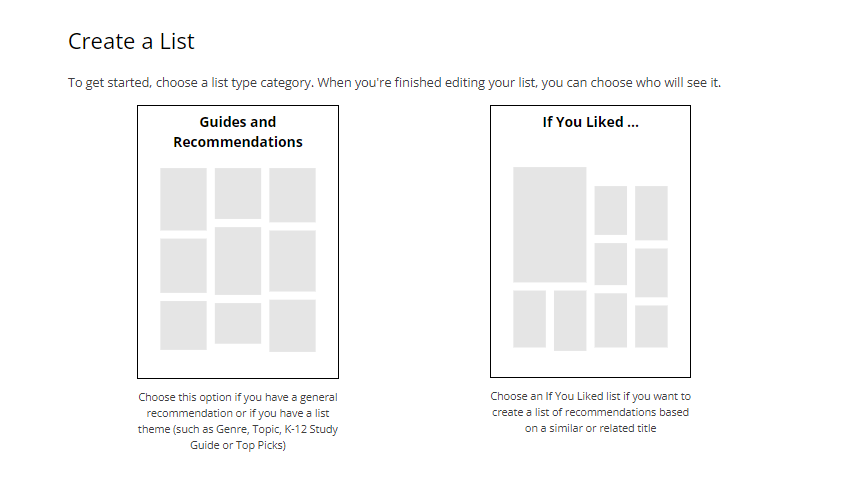Image resolution: width=853 pixels, height=480 pixels.
Task: Choose the If You Liked … list type
Action: tap(590, 240)
